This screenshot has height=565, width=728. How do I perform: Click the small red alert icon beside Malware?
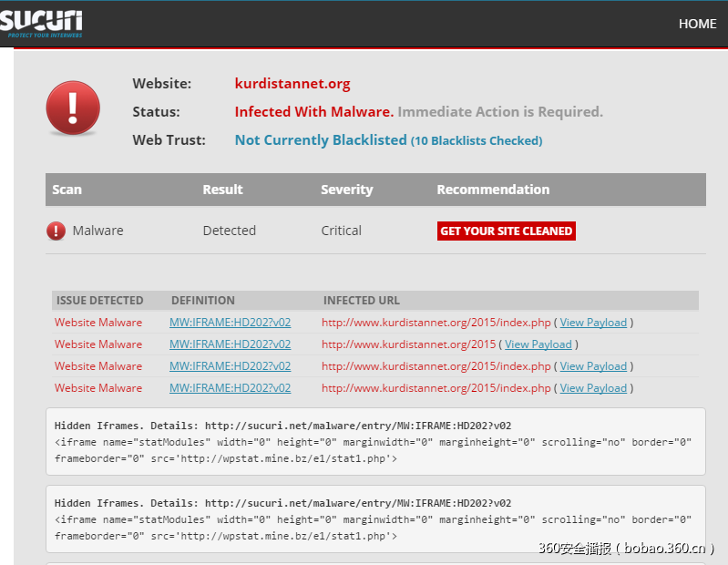(56, 231)
